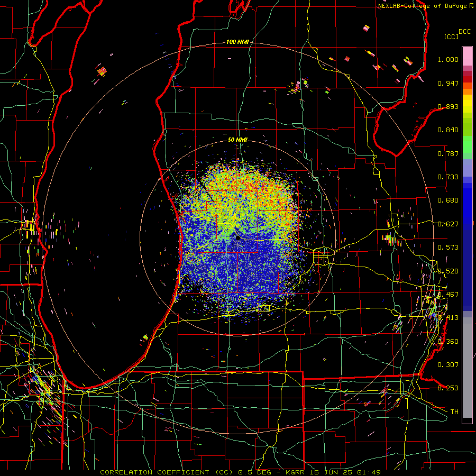Viewport: 476px width, 476px height.
Task: Pick the gray segment of the color bar
Action: (x=467, y=368)
